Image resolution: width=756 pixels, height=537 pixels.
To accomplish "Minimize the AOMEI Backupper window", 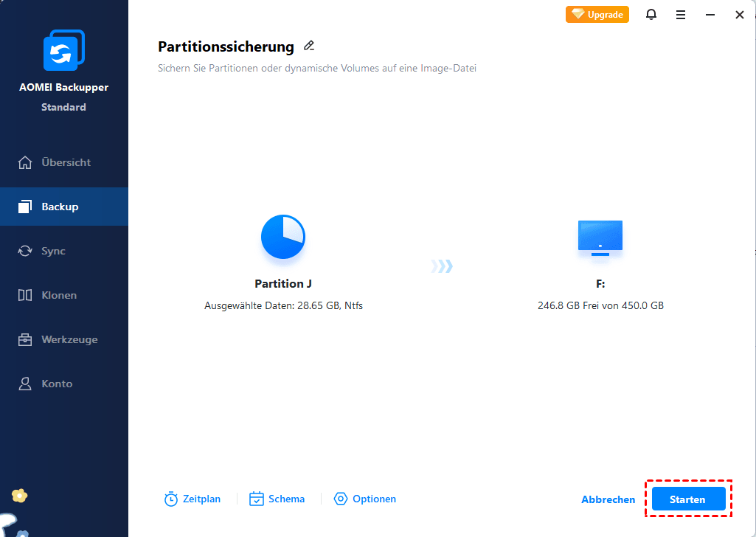I will [x=710, y=15].
